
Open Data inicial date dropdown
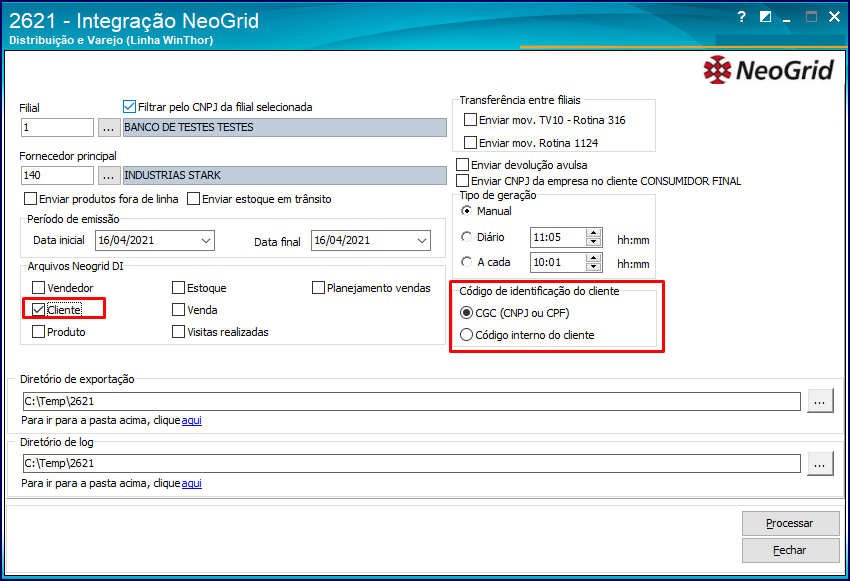[x=206, y=241]
